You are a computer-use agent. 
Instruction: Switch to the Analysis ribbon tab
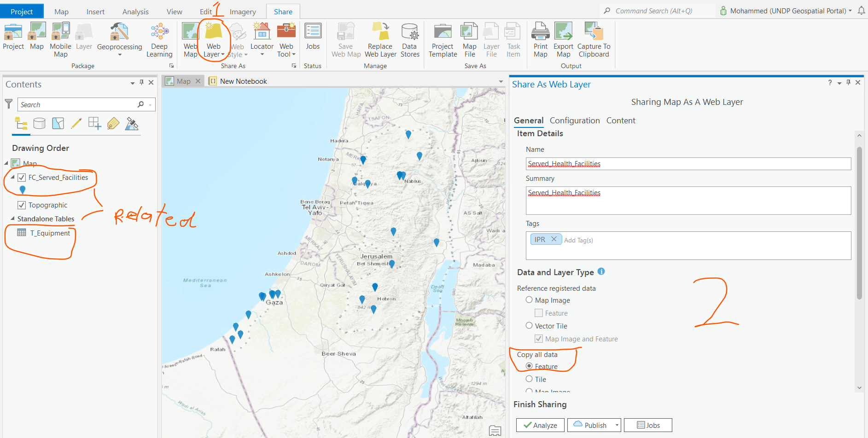(x=135, y=12)
